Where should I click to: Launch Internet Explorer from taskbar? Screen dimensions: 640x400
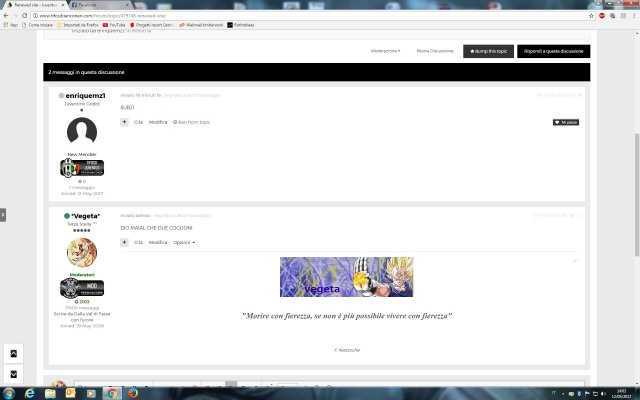click(30, 393)
